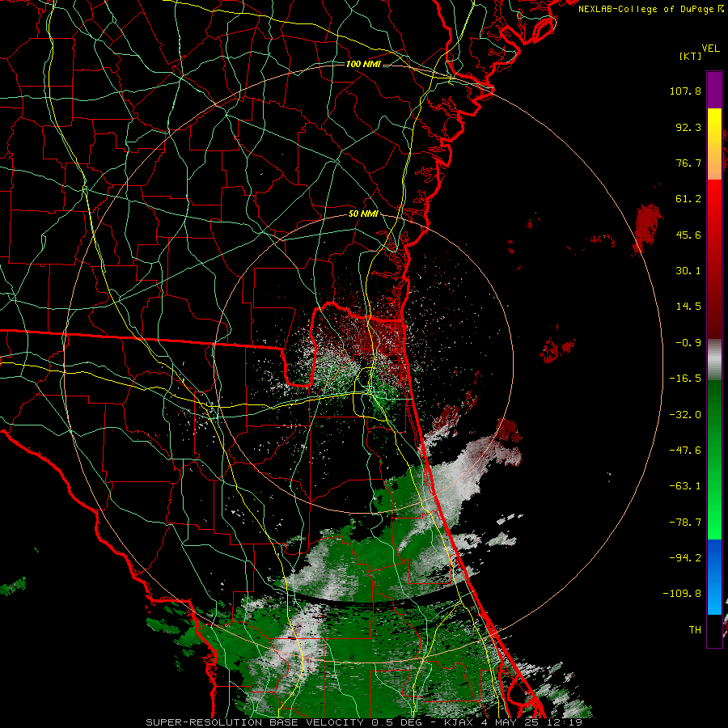Select the -94.2 scale value
The height and width of the screenshot is (728, 728).
pos(685,557)
